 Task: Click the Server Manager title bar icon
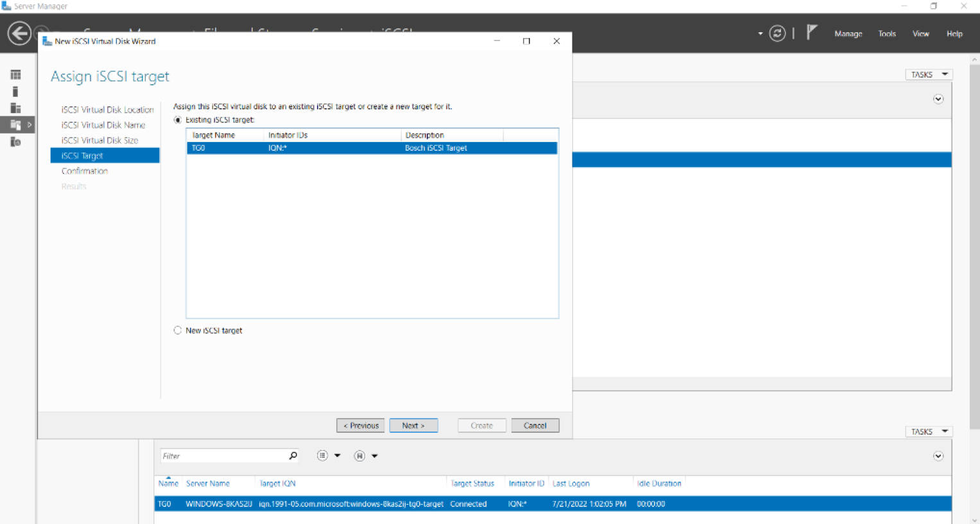pyautogui.click(x=6, y=6)
